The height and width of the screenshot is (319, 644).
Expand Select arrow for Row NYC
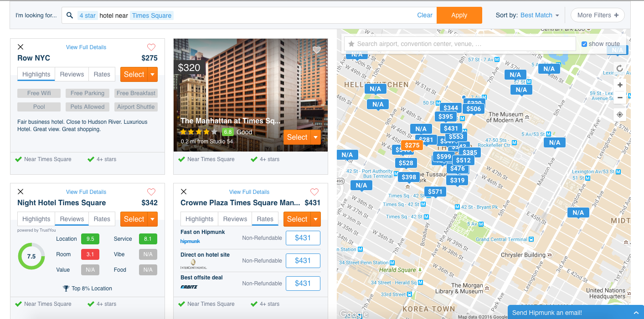[x=153, y=75]
